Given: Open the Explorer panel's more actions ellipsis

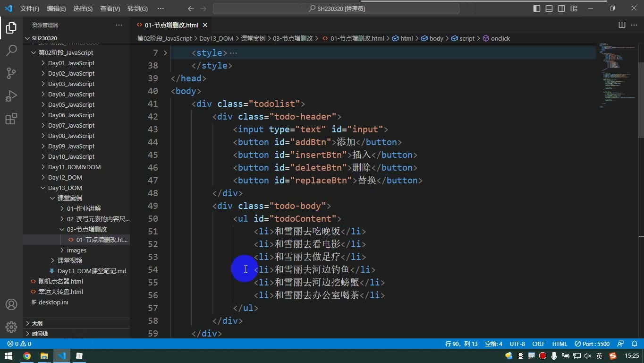Looking at the screenshot, I should [x=119, y=25].
